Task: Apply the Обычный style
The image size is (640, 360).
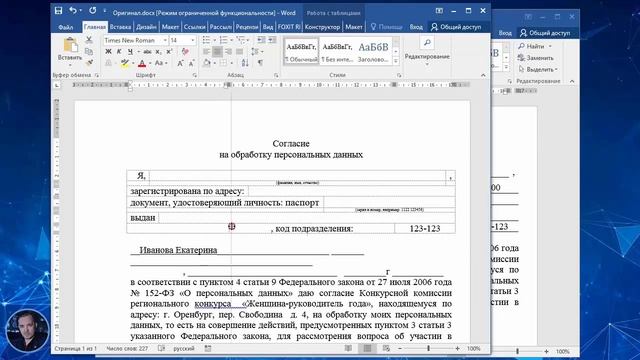Action: tap(301, 51)
